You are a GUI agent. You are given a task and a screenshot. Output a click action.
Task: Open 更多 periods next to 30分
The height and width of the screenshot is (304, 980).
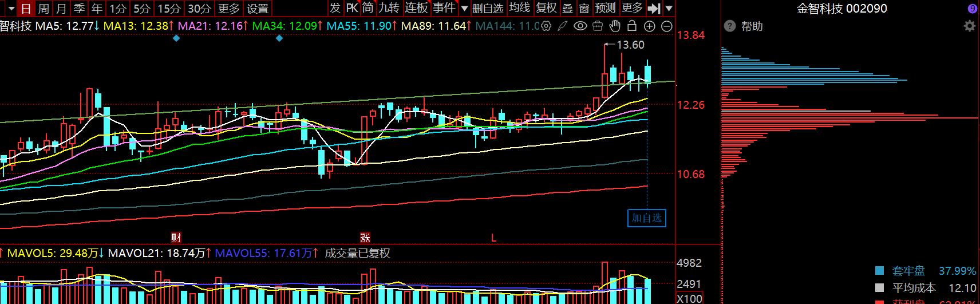click(229, 9)
